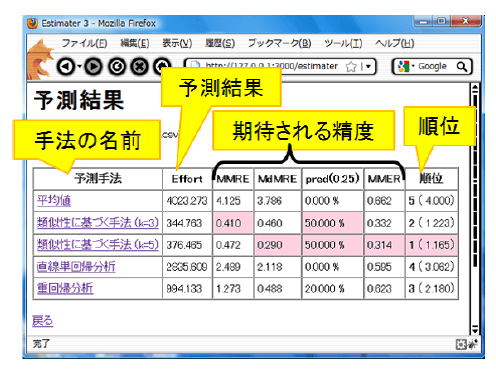Click the search magnifier icon
The image size is (496, 374).
(x=462, y=67)
